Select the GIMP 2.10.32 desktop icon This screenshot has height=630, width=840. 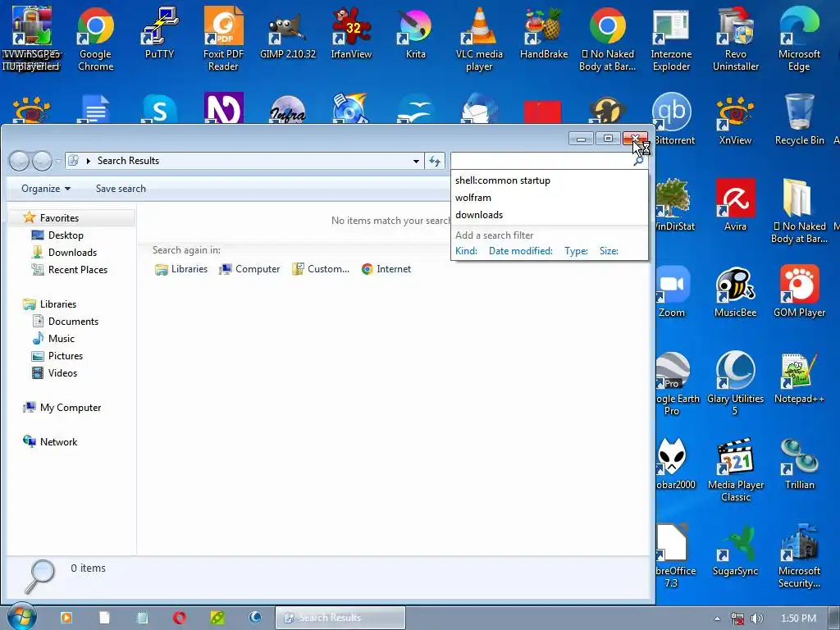pos(288,33)
